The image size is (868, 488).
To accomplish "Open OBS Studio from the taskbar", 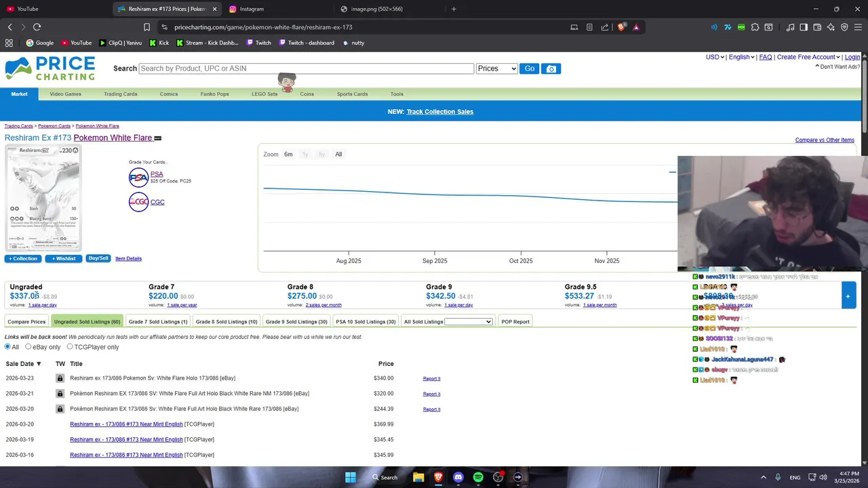I will [498, 477].
